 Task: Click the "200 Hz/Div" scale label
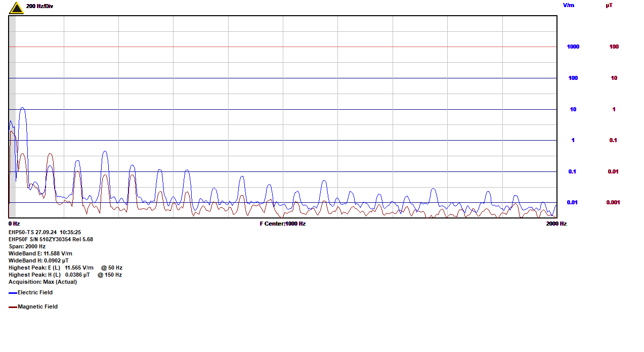(x=39, y=6)
